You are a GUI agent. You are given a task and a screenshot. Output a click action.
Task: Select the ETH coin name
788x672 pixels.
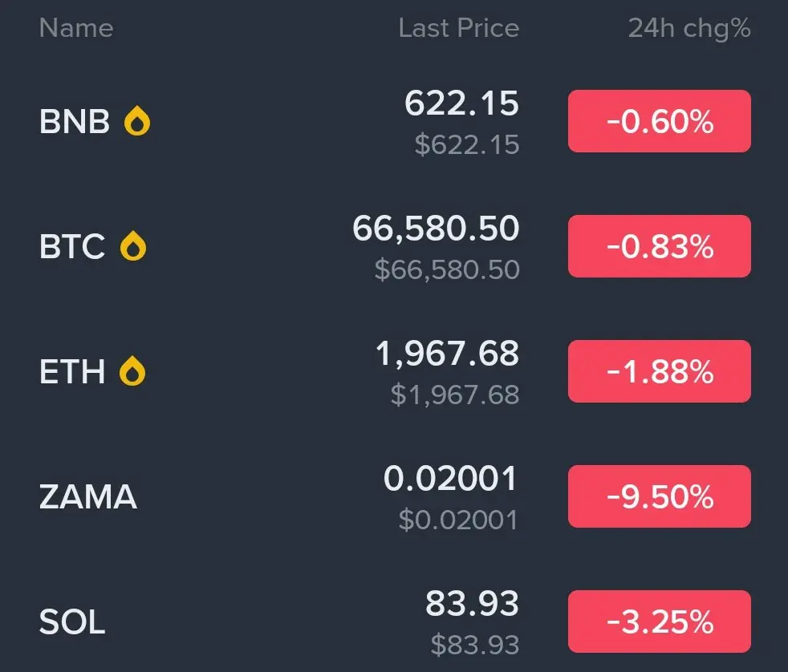click(72, 373)
